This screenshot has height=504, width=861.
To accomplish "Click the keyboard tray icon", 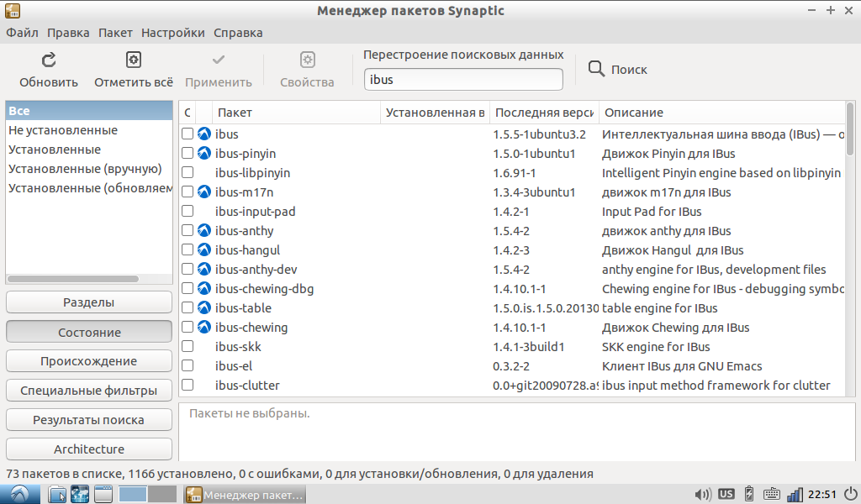I will pyautogui.click(x=772, y=494).
